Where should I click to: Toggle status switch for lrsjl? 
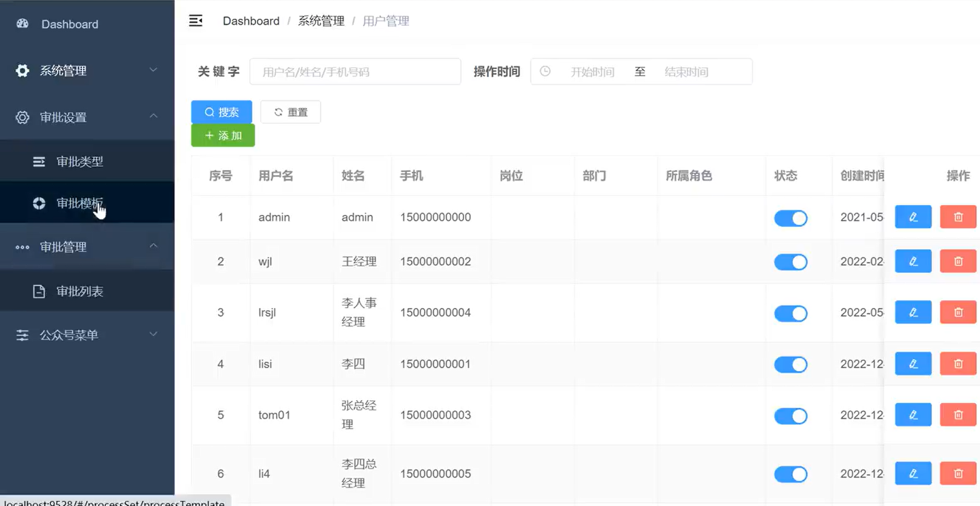(x=790, y=313)
